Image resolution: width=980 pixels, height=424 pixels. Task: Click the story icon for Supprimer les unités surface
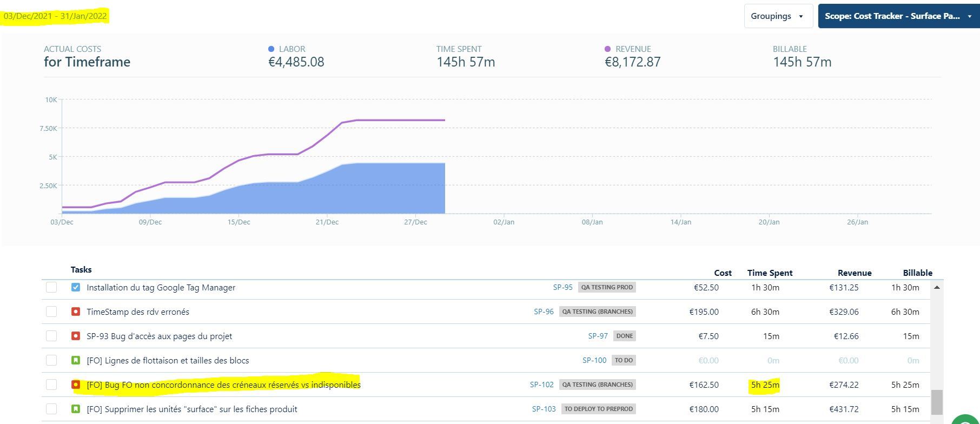pyautogui.click(x=76, y=409)
